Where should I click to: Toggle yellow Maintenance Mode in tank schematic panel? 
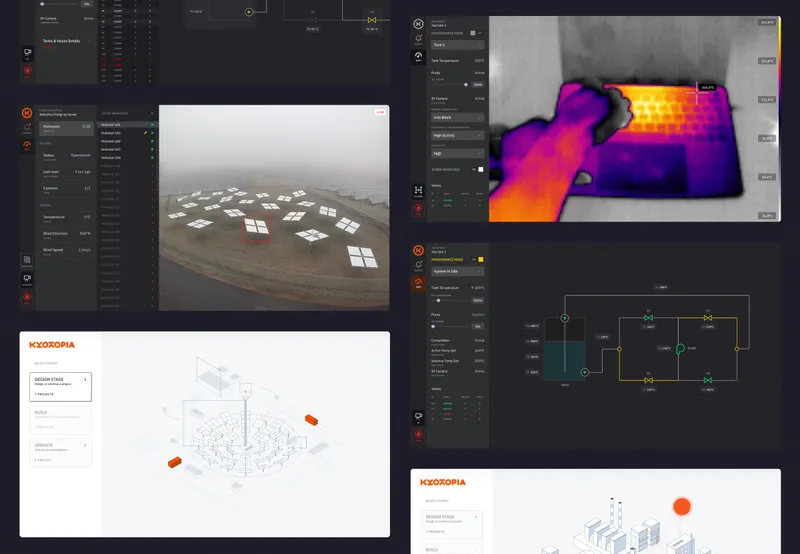(x=480, y=260)
